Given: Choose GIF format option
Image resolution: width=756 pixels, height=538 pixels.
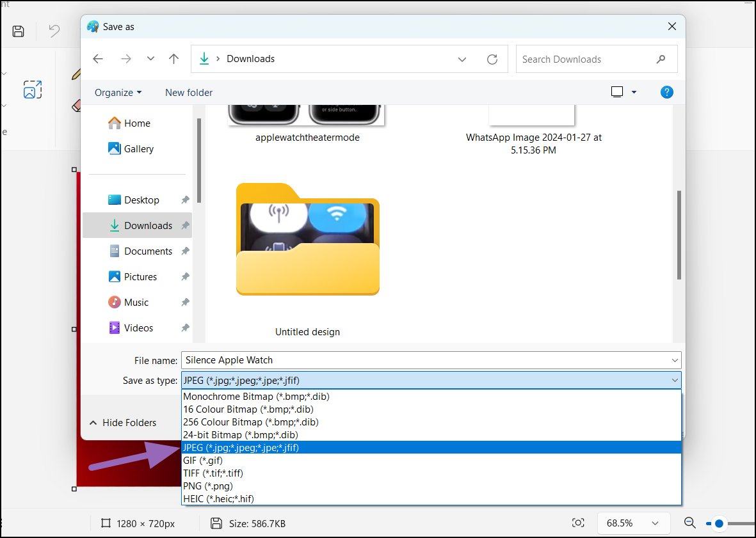Looking at the screenshot, I should 431,461.
